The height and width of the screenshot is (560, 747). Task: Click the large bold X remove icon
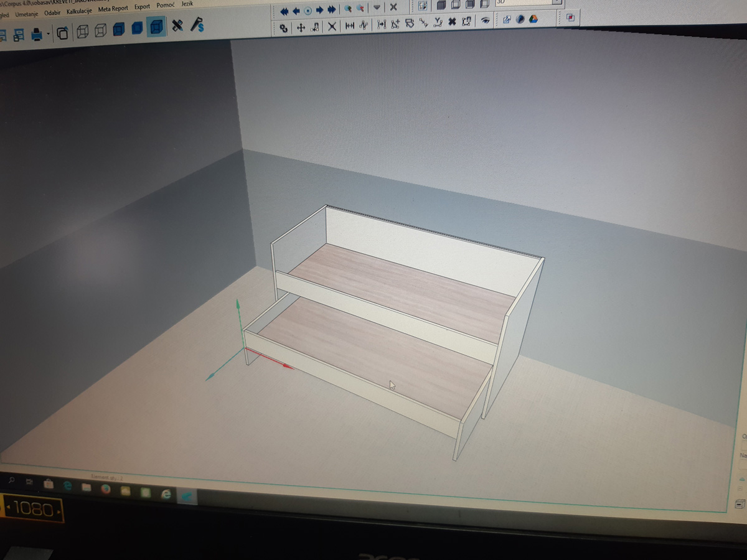pos(453,22)
